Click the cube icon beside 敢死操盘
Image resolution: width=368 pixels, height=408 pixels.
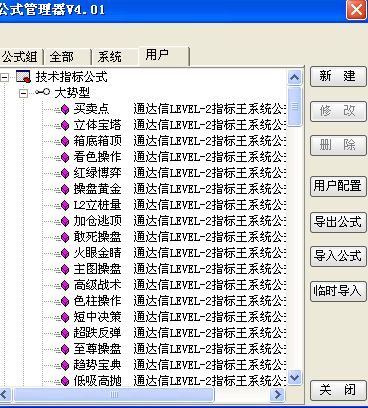pos(65,237)
